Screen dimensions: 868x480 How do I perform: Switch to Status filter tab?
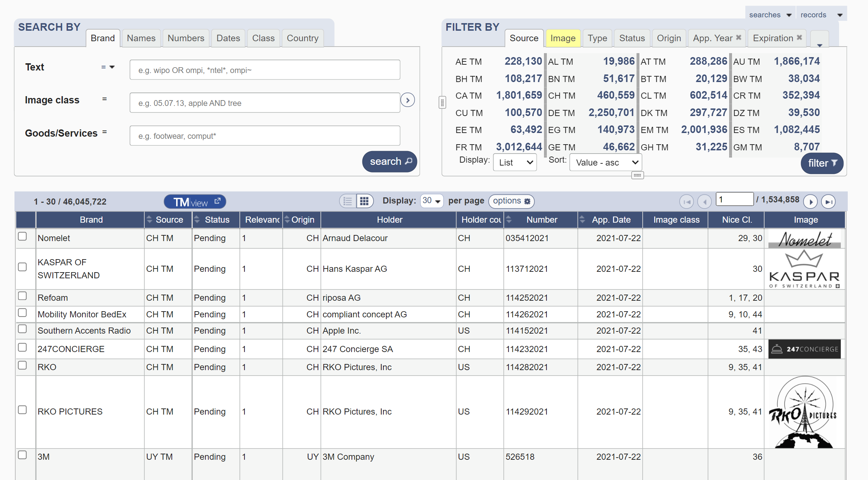pos(632,38)
